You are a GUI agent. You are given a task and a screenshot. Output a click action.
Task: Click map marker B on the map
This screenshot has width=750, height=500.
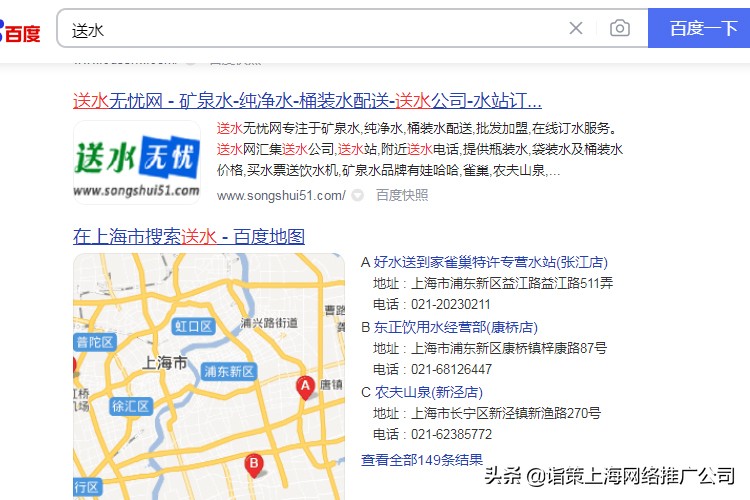(x=254, y=465)
